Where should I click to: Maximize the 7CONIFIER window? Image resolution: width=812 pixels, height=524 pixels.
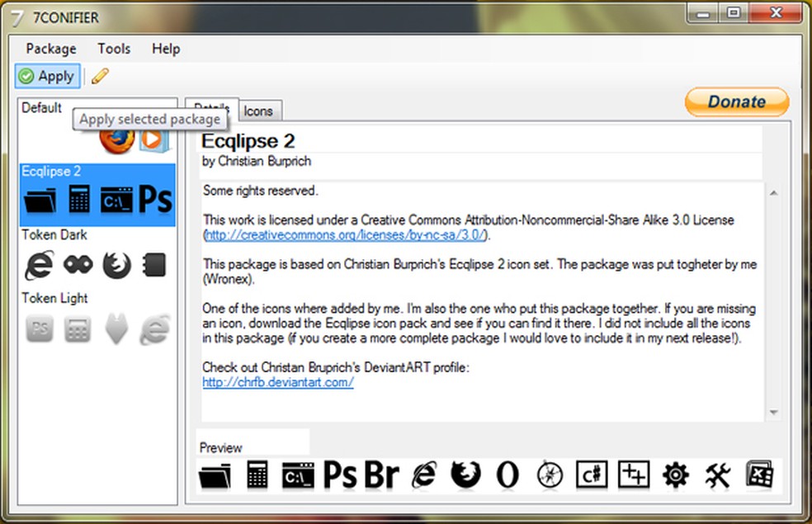(x=734, y=13)
